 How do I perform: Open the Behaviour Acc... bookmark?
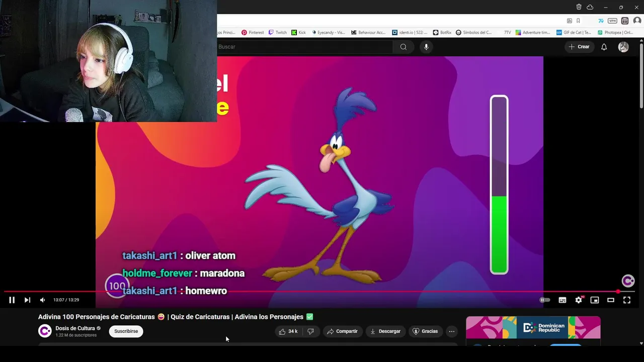tap(369, 32)
